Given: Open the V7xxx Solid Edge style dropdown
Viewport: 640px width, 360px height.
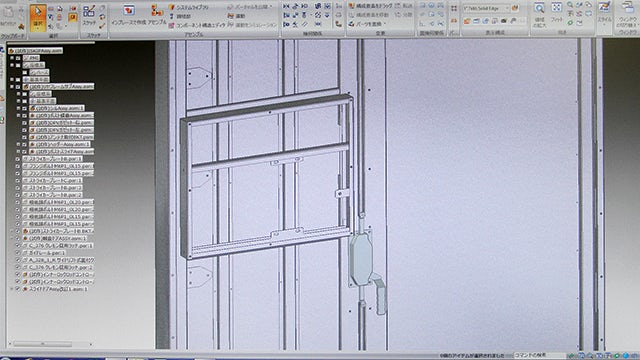Looking at the screenshot, I should (x=487, y=8).
